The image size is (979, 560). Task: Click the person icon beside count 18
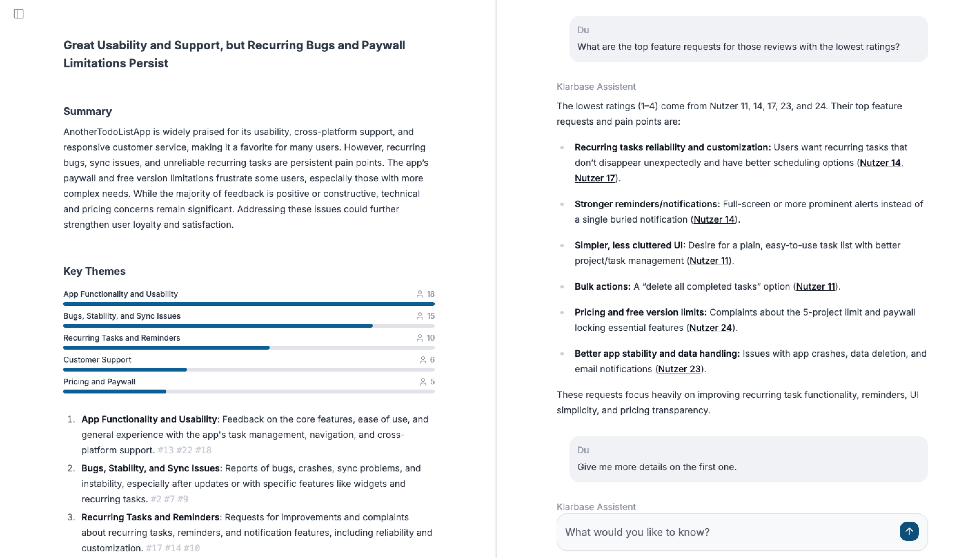click(x=420, y=294)
